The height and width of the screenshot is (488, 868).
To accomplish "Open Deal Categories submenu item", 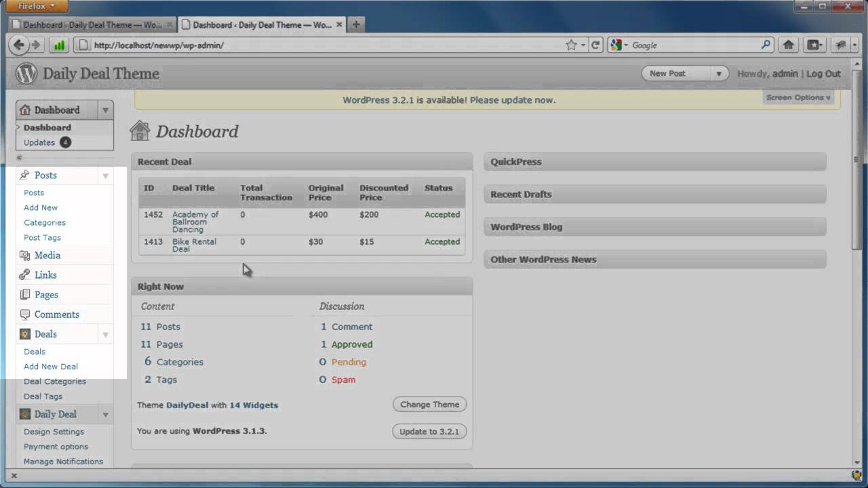I will [55, 382].
